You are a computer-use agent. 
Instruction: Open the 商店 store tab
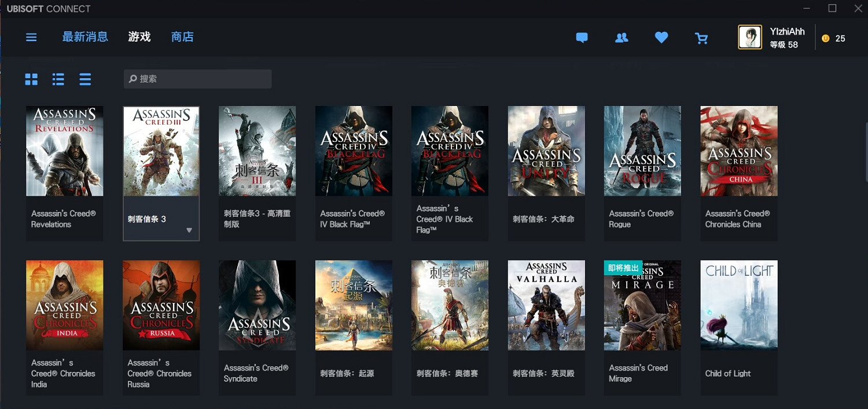(182, 37)
